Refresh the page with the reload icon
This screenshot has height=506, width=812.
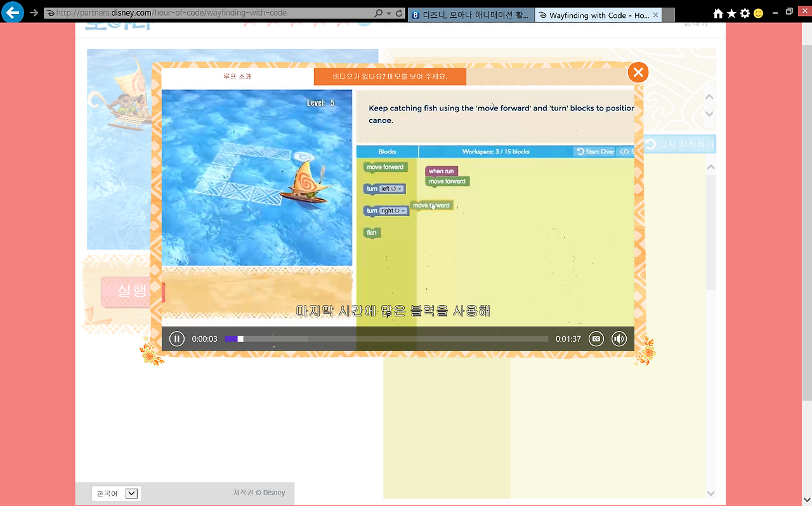pyautogui.click(x=398, y=13)
